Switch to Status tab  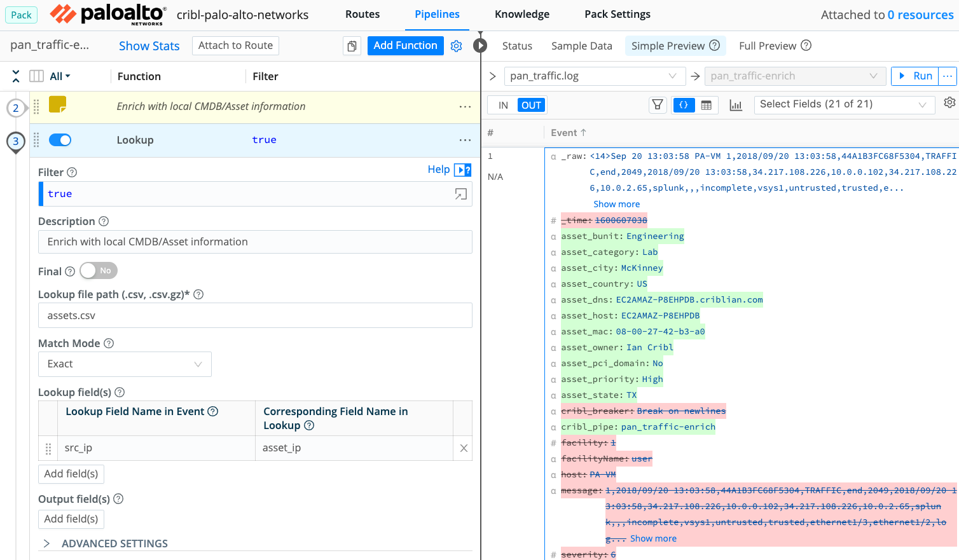[x=517, y=46]
